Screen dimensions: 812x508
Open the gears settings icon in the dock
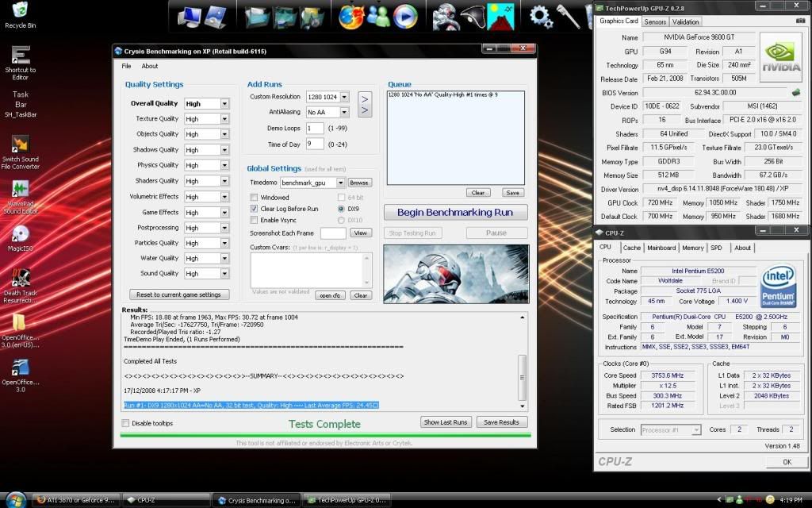pos(541,17)
